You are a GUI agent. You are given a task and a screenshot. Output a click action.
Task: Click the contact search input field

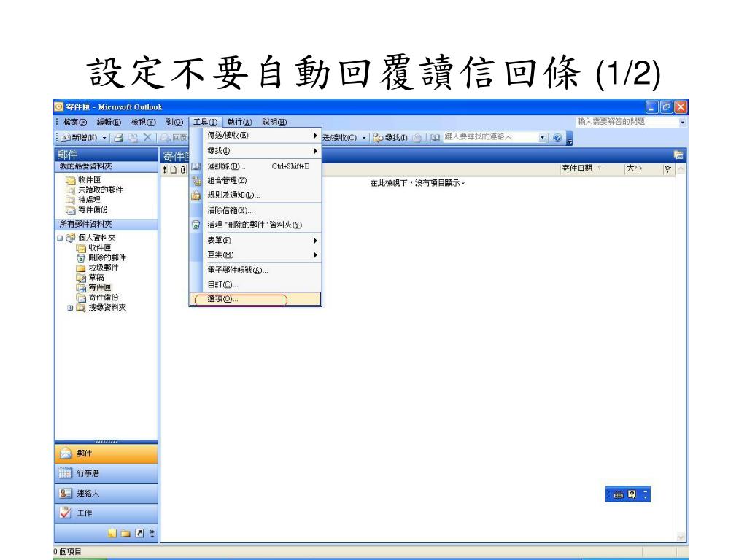491,137
